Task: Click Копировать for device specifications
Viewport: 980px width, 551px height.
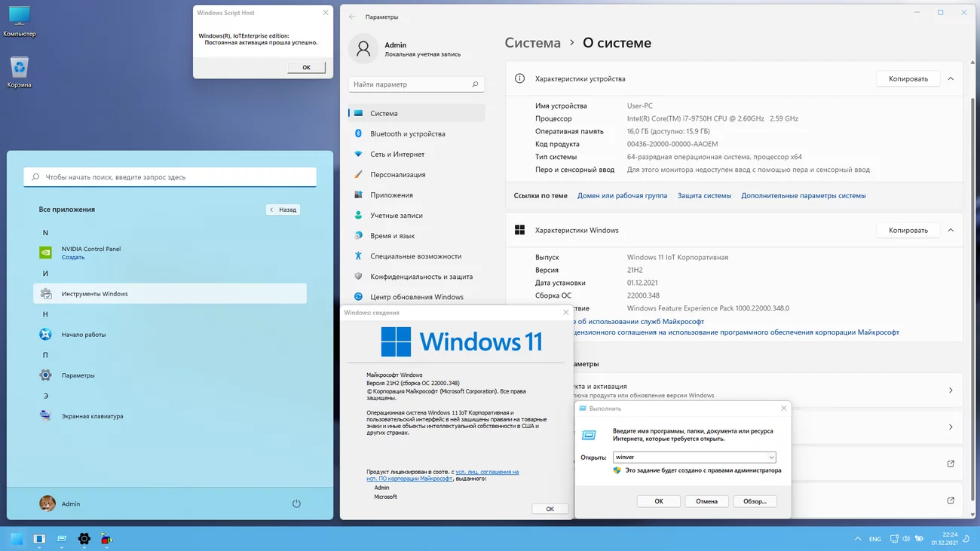Action: pyautogui.click(x=908, y=78)
